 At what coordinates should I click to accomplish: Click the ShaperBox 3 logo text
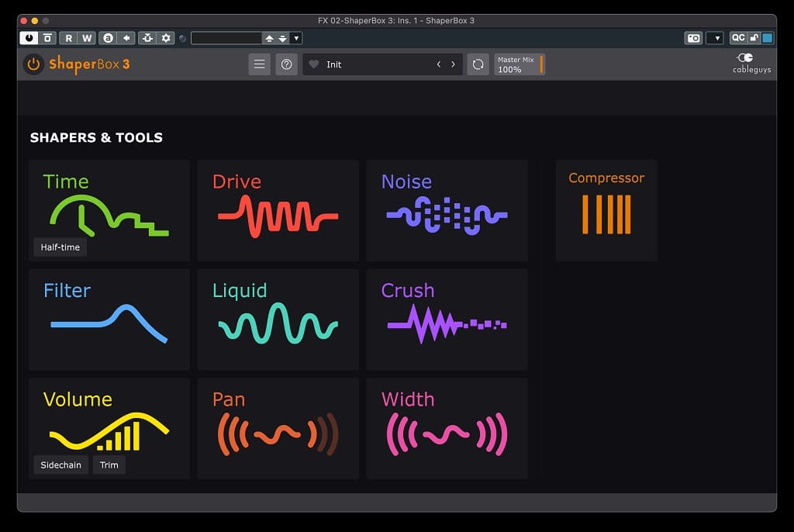pyautogui.click(x=89, y=64)
